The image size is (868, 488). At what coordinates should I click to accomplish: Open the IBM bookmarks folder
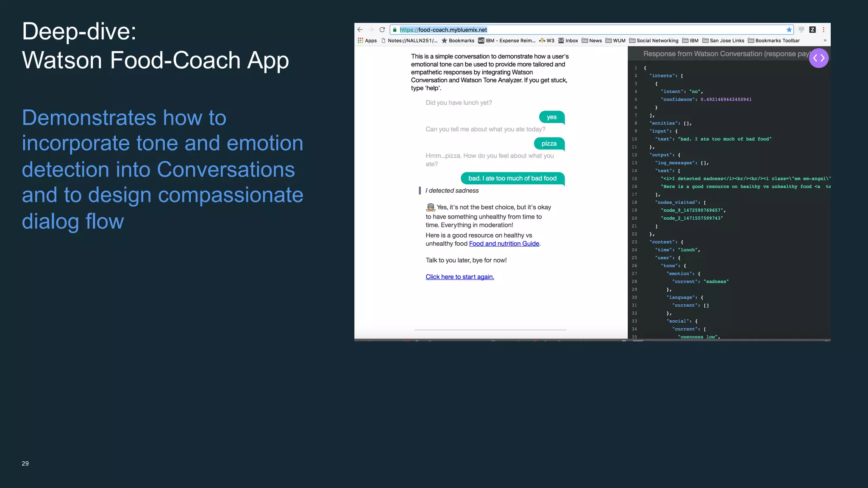point(690,41)
